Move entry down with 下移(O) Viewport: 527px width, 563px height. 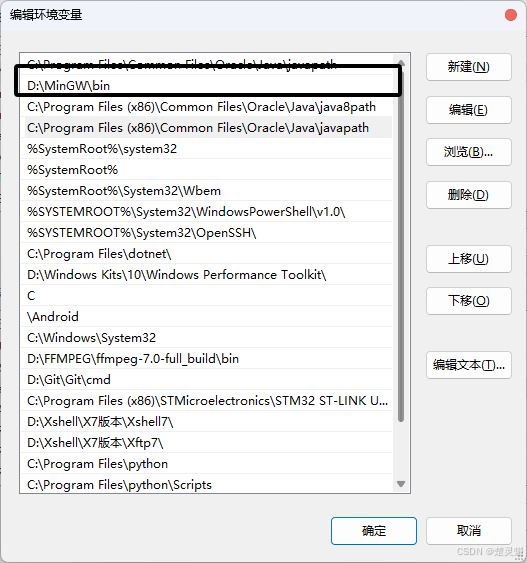click(468, 301)
